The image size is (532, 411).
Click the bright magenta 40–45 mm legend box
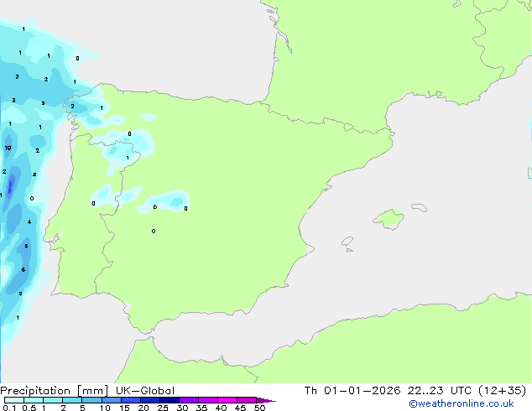[x=227, y=400]
